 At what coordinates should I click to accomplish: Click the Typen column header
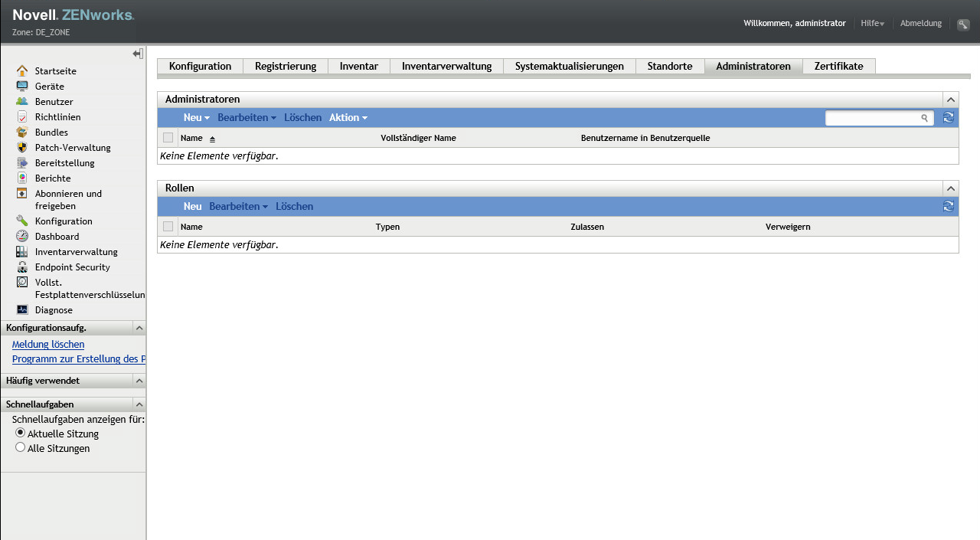(387, 227)
